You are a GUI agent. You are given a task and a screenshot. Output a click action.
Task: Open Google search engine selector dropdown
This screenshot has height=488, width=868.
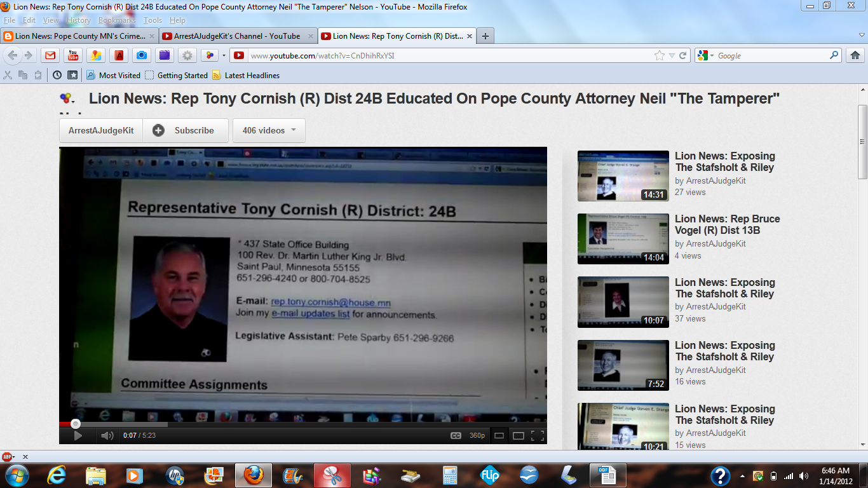[x=706, y=55]
